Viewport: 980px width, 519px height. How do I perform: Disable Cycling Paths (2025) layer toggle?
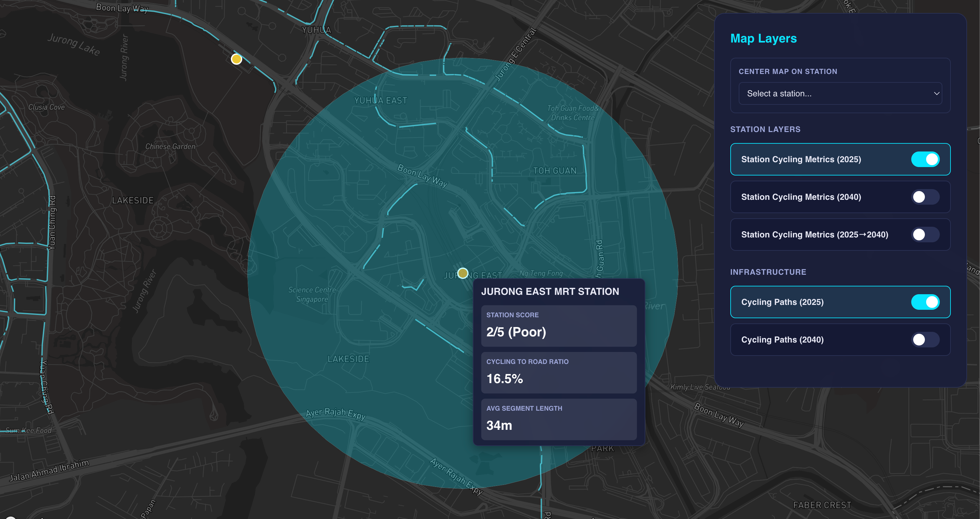[x=925, y=302]
